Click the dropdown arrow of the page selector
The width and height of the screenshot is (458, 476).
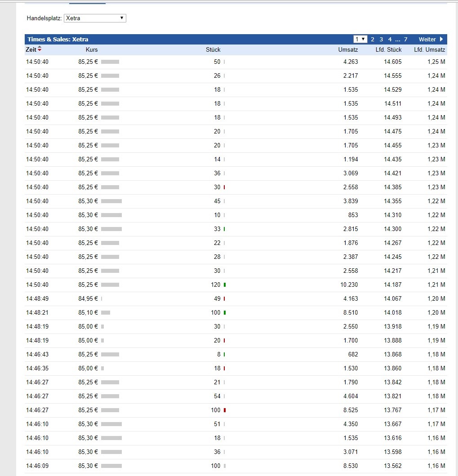tap(363, 39)
